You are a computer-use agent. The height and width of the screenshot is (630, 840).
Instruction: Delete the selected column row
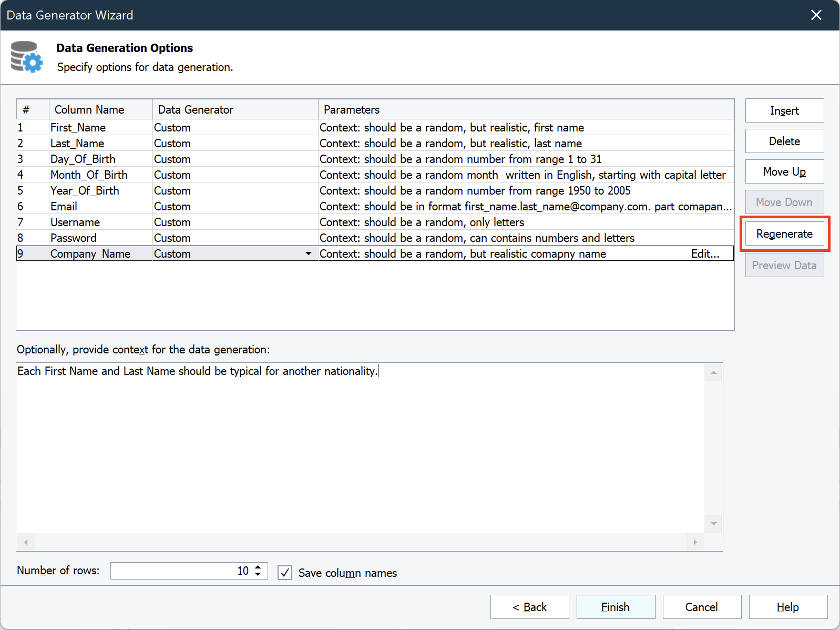784,141
